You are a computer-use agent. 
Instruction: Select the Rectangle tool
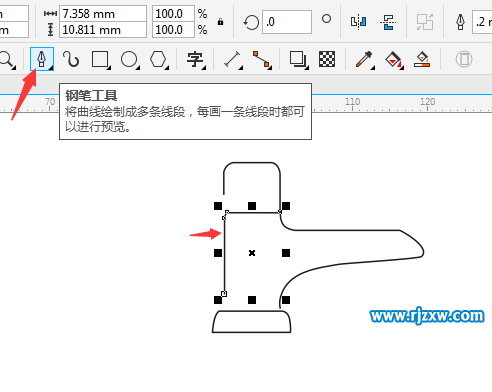101,60
